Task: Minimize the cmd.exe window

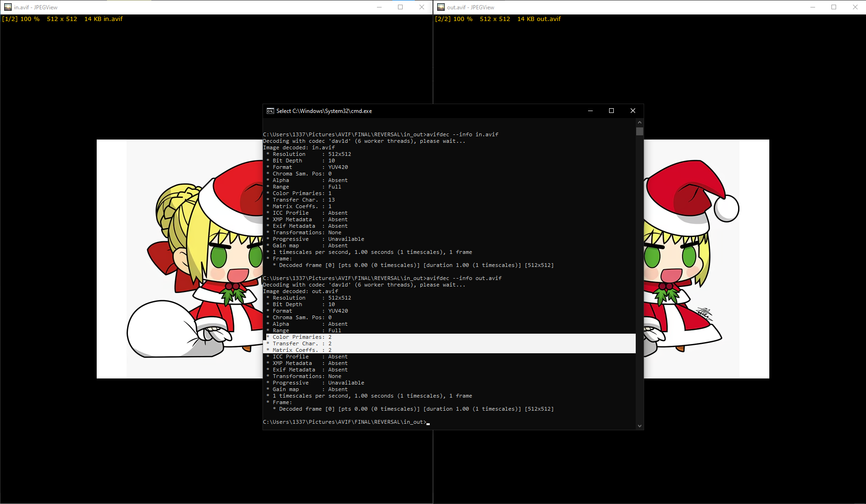Action: click(590, 111)
